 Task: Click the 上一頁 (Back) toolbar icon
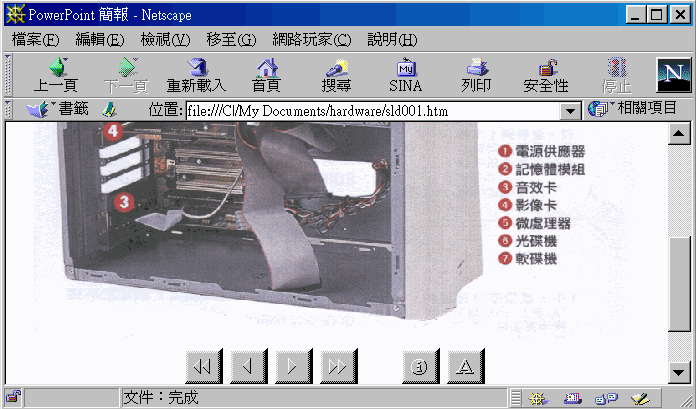[x=55, y=75]
